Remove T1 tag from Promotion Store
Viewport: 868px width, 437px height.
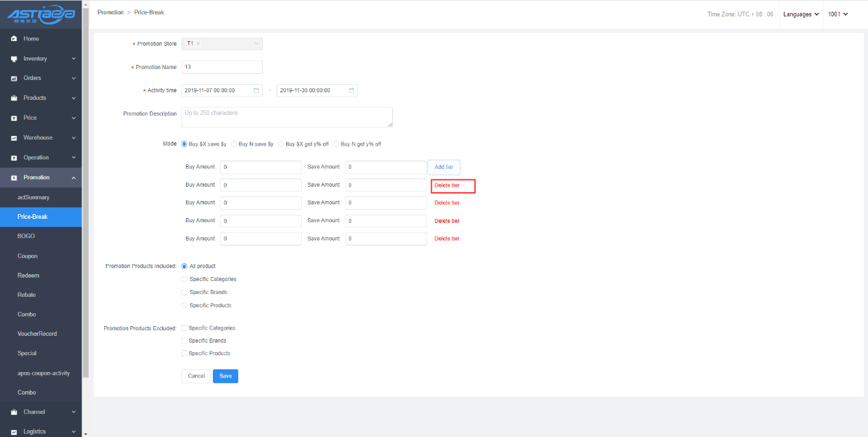199,44
